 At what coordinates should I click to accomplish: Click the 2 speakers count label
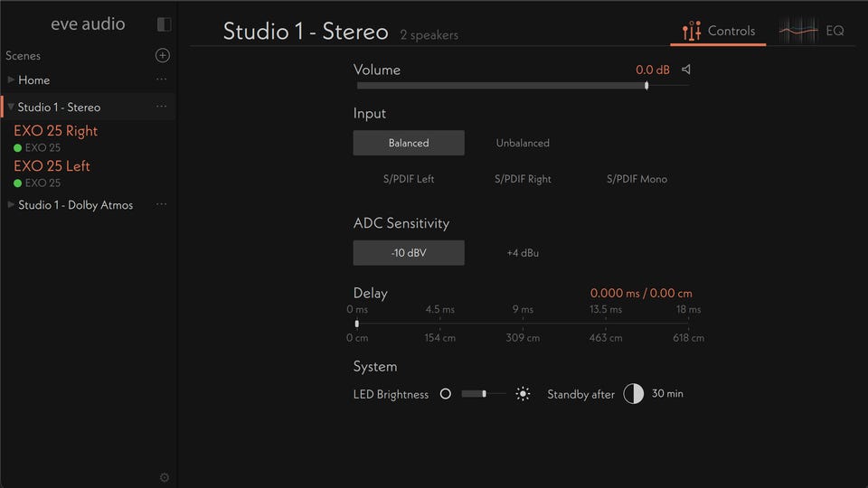coord(429,35)
